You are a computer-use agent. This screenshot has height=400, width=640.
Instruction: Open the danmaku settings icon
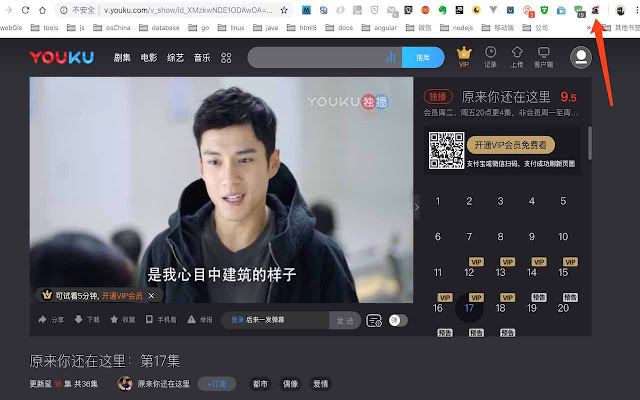coord(374,321)
